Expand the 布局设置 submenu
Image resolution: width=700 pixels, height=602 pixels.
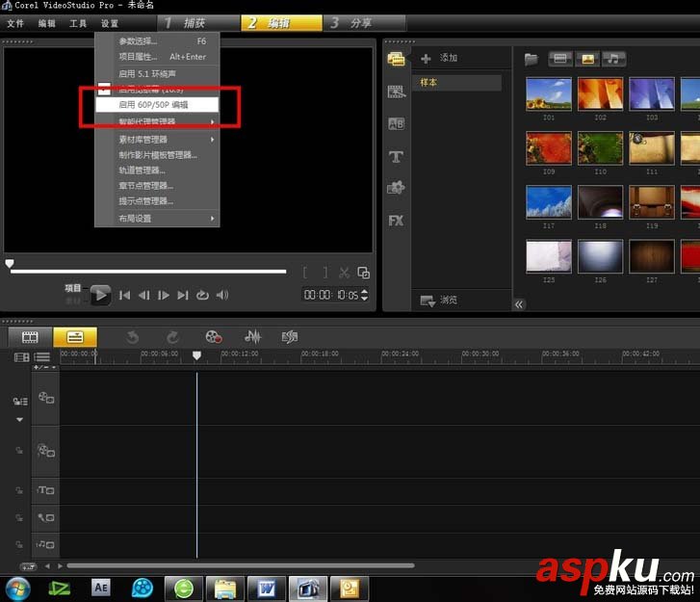point(157,219)
